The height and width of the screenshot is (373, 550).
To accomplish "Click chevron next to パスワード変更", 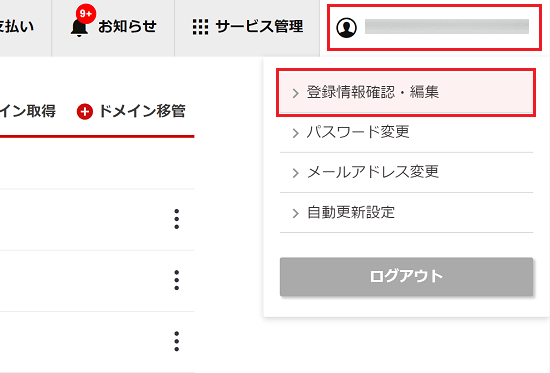I will (x=296, y=133).
